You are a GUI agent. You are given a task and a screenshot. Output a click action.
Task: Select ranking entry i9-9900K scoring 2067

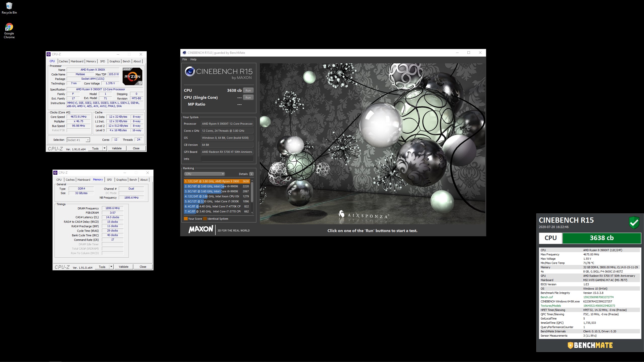coord(217,191)
